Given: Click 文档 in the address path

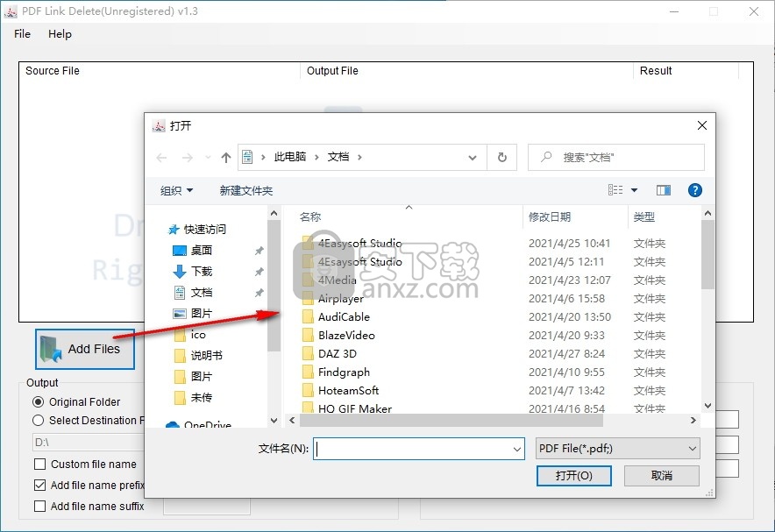Looking at the screenshot, I should tap(338, 157).
